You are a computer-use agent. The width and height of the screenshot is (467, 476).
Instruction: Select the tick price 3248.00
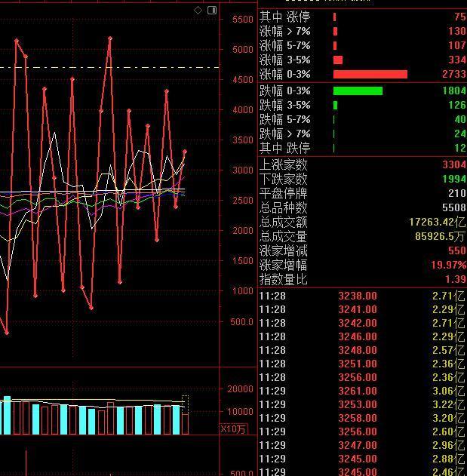(358, 350)
